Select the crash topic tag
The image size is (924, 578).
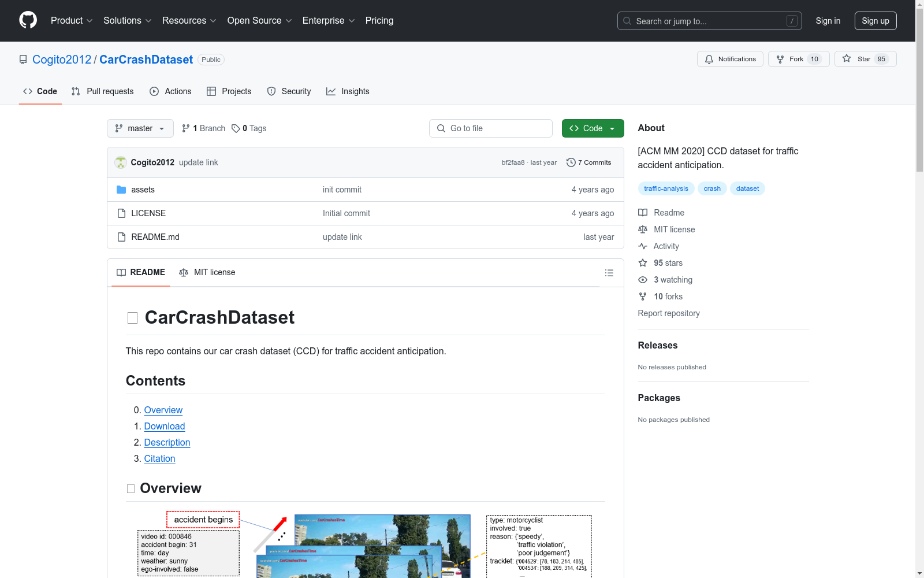712,188
